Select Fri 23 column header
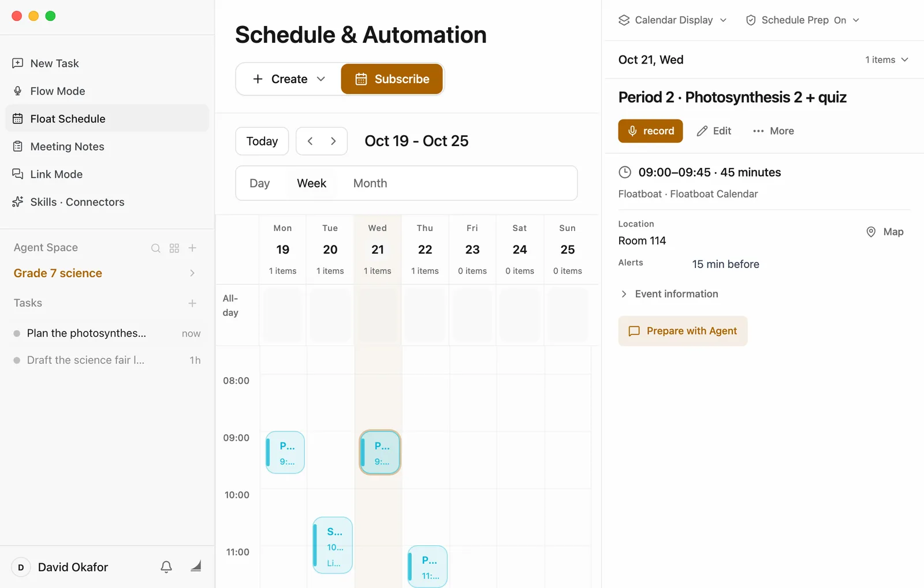 (472, 250)
